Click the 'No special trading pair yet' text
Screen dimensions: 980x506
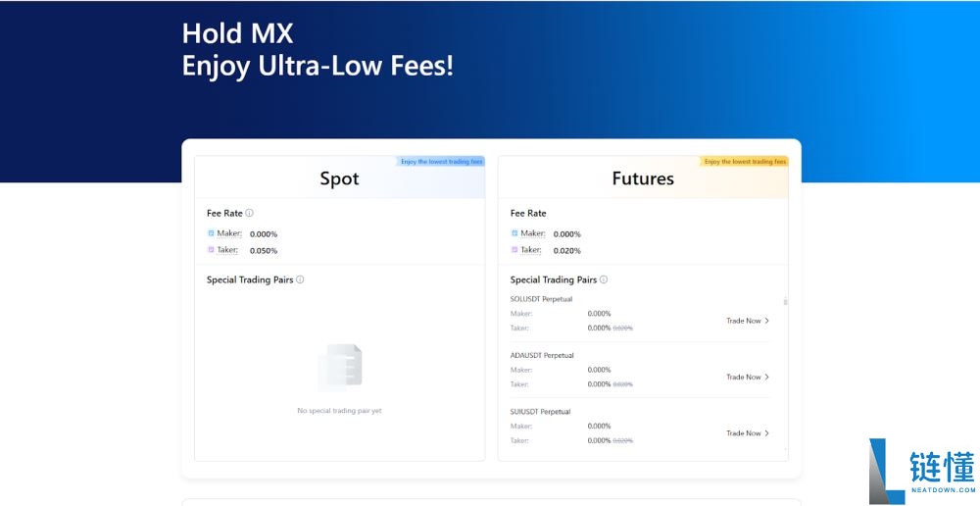pos(339,411)
